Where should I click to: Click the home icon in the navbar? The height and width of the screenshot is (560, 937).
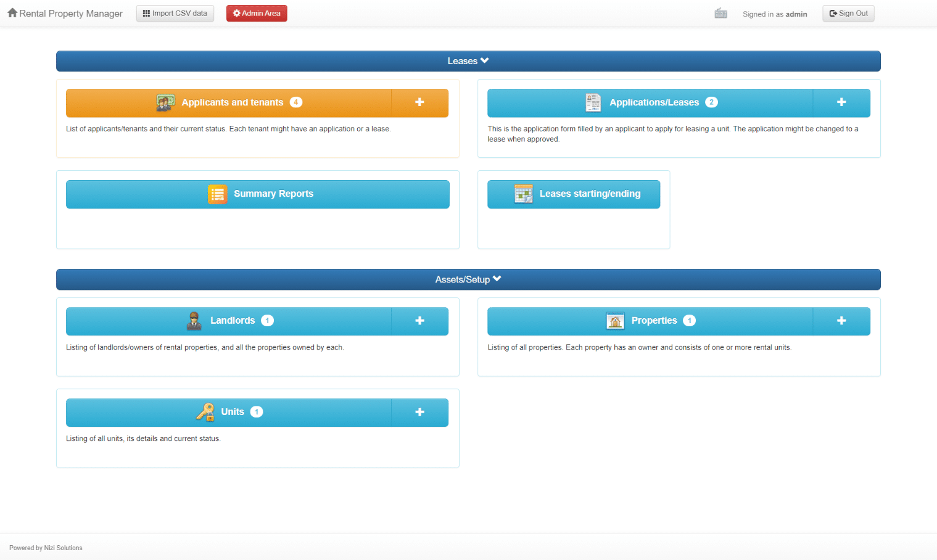coord(12,12)
